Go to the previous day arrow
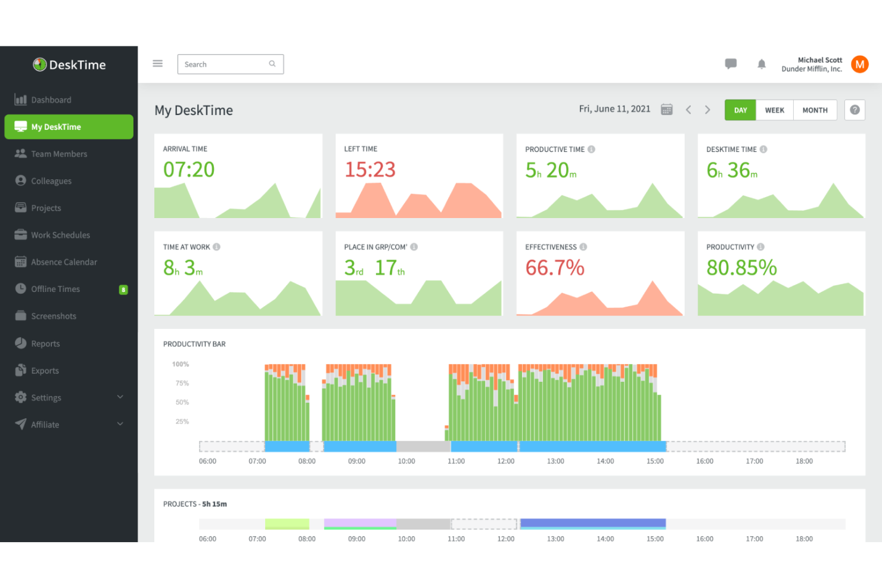Screen dimensions: 882x588 pyautogui.click(x=688, y=110)
